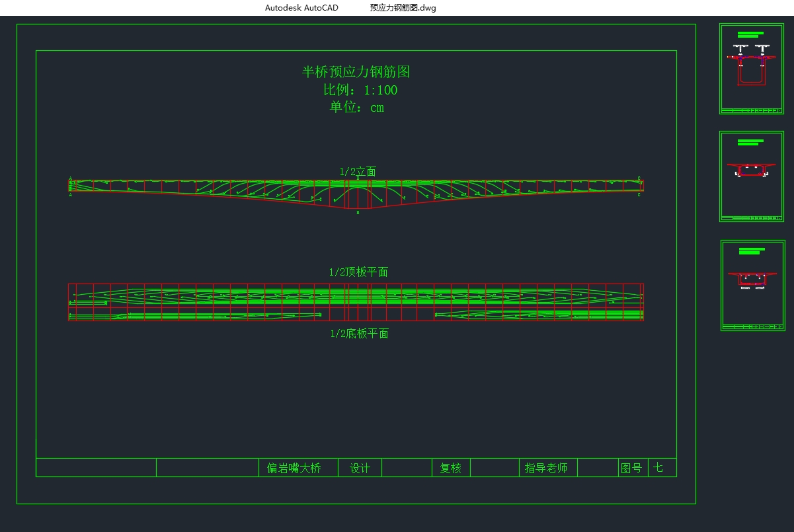794x532 pixels.
Task: Select the bridge elevation drawing at pier center
Action: (357, 193)
